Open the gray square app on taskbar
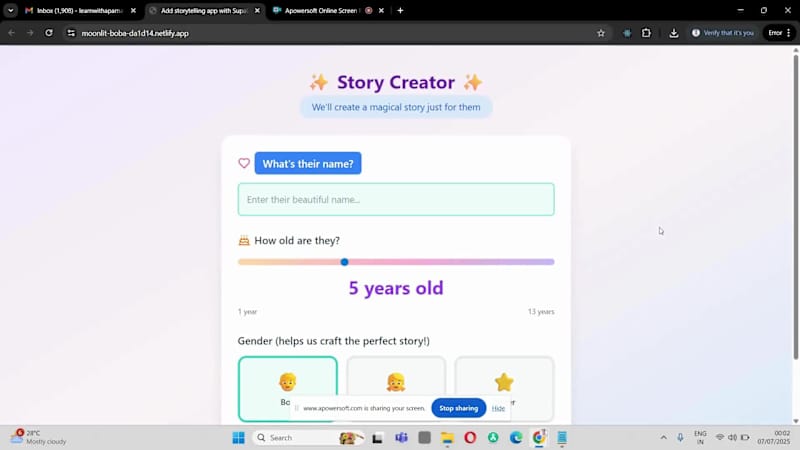The image size is (800, 450). [424, 438]
